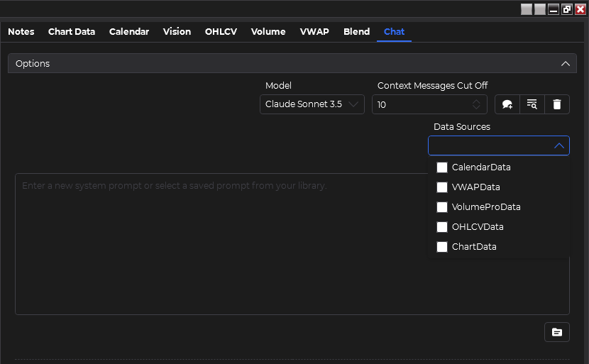Collapse the Options section chevron

[x=566, y=63]
